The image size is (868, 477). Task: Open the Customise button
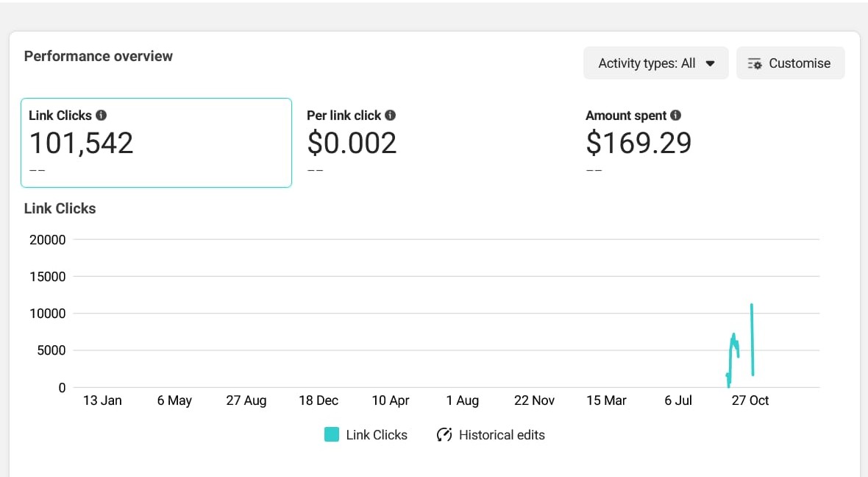coord(790,63)
